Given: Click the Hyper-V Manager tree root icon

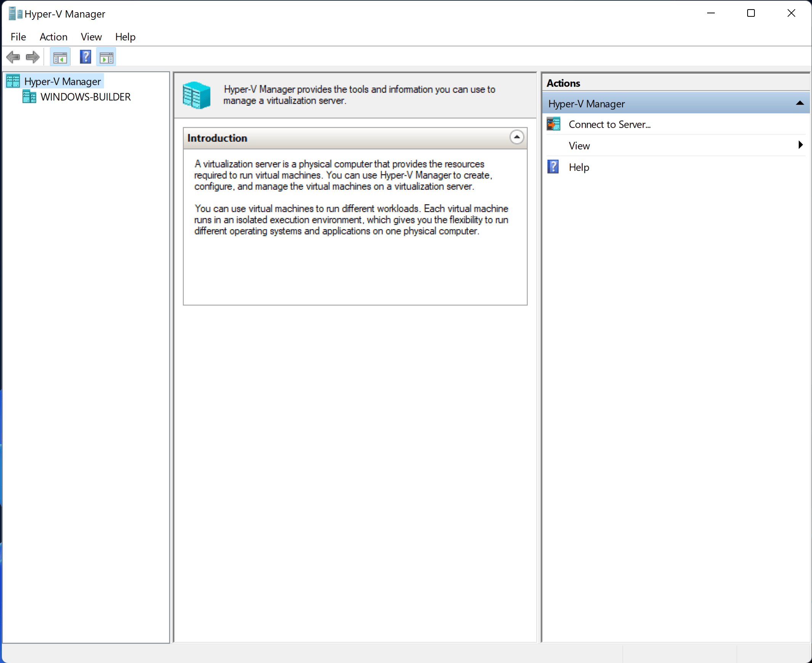Looking at the screenshot, I should click(x=13, y=81).
